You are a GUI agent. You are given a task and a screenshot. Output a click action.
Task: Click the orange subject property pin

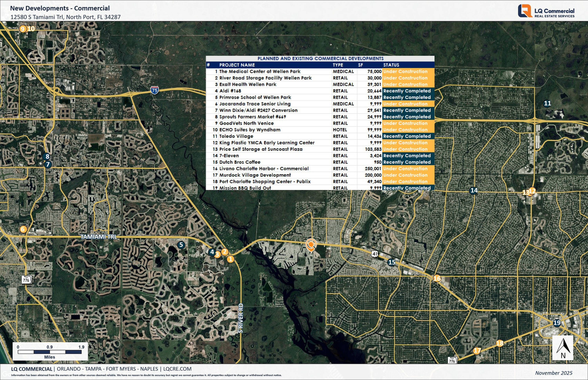coord(311,245)
